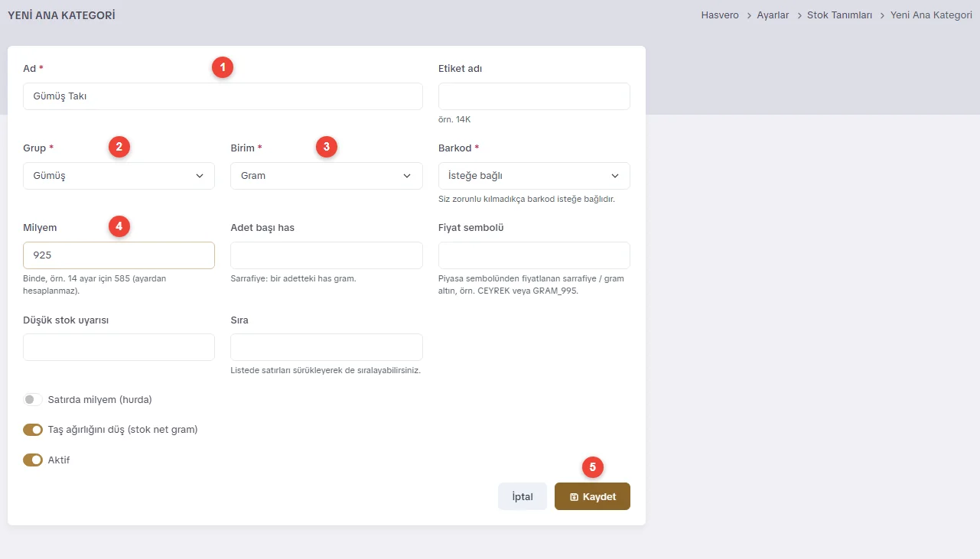Click the Yeni Ana Kategori breadcrumb item
The height and width of the screenshot is (559, 980).
[931, 15]
